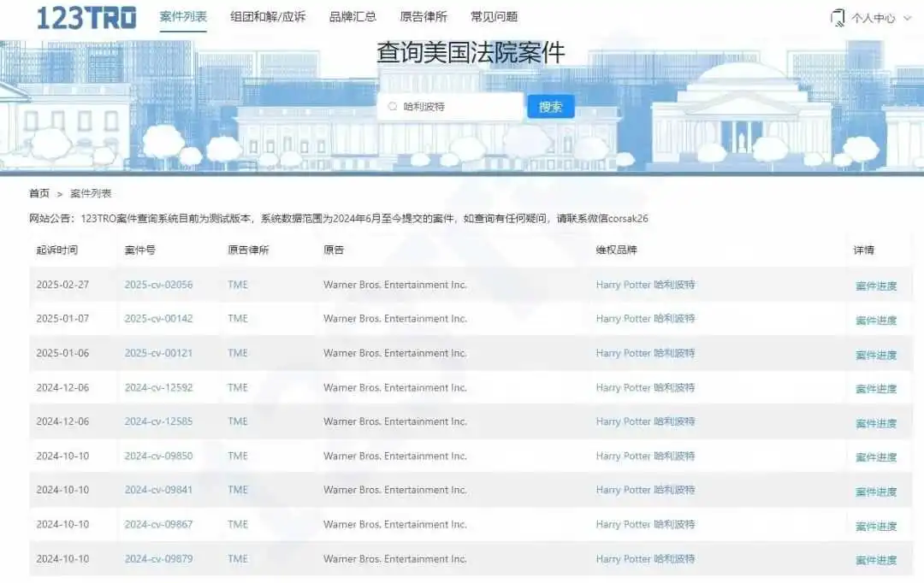Click the 123TRO logo
924x583 pixels.
pos(86,18)
